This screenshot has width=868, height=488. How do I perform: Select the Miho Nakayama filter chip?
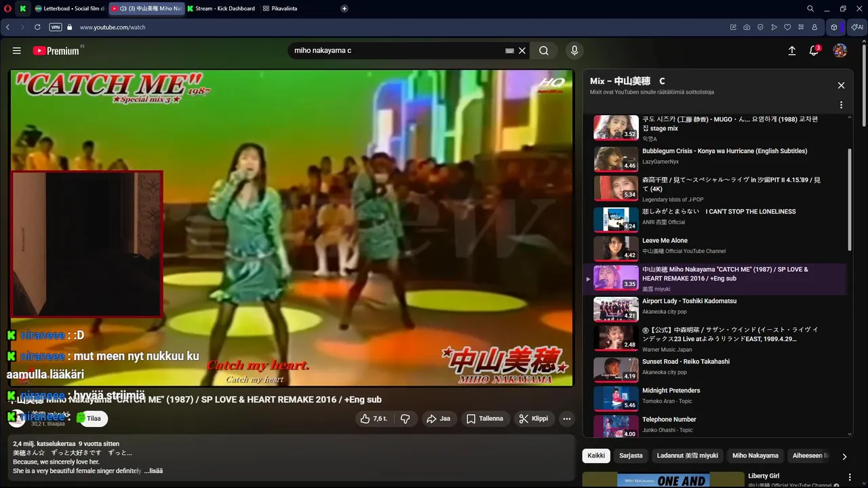[755, 455]
